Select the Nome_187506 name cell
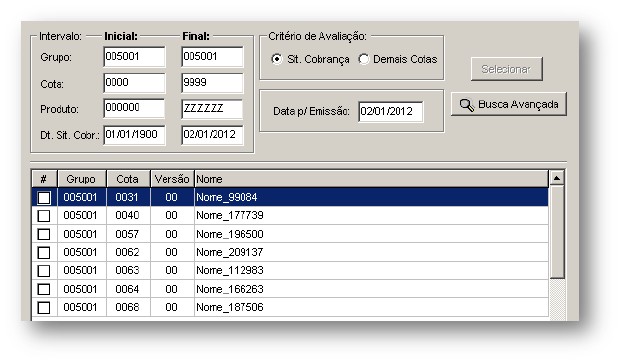 pos(371,307)
